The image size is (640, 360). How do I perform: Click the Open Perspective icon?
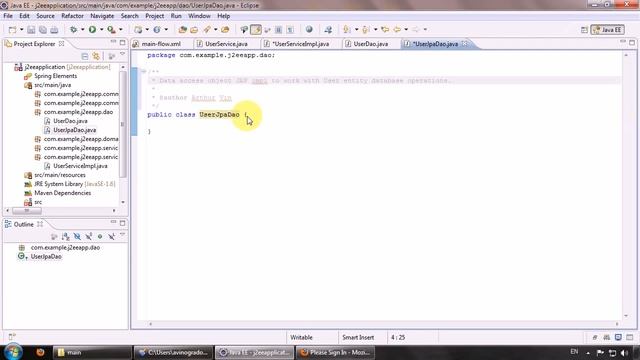pos(584,30)
